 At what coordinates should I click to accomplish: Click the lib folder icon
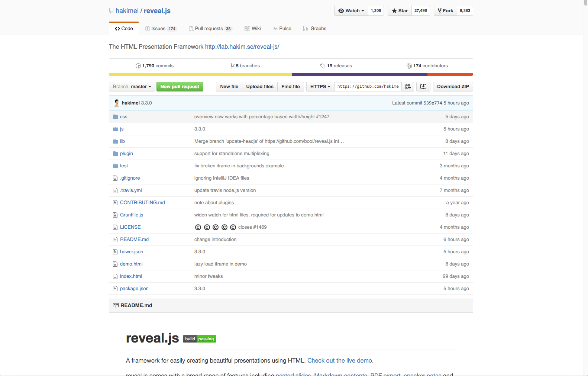(116, 141)
